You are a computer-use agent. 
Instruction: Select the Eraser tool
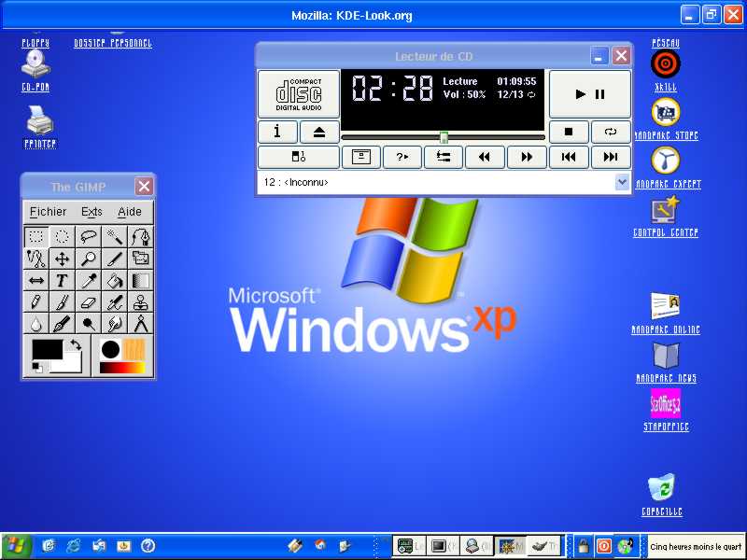[88, 302]
